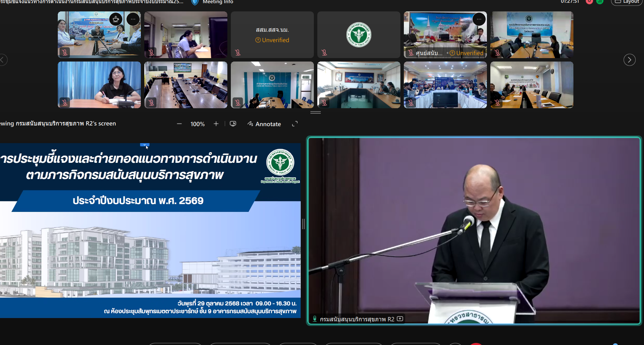Open the Annotate tool
The width and height of the screenshot is (644, 345).
pos(264,124)
